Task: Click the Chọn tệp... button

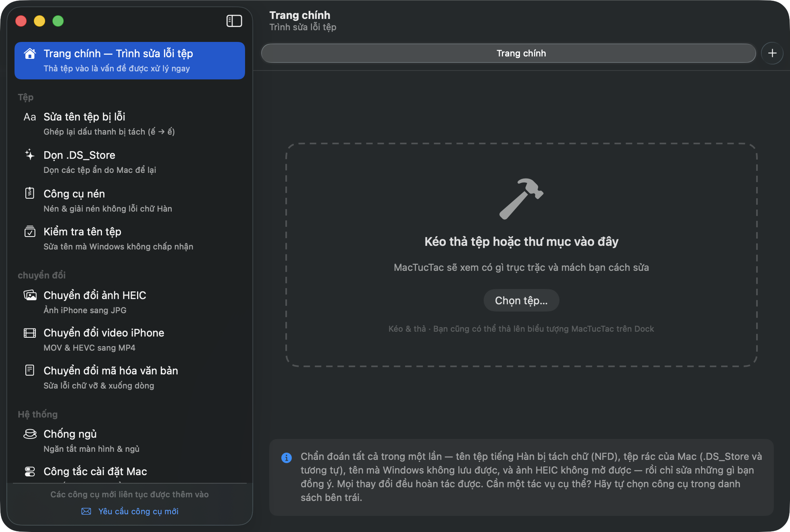Action: (521, 300)
